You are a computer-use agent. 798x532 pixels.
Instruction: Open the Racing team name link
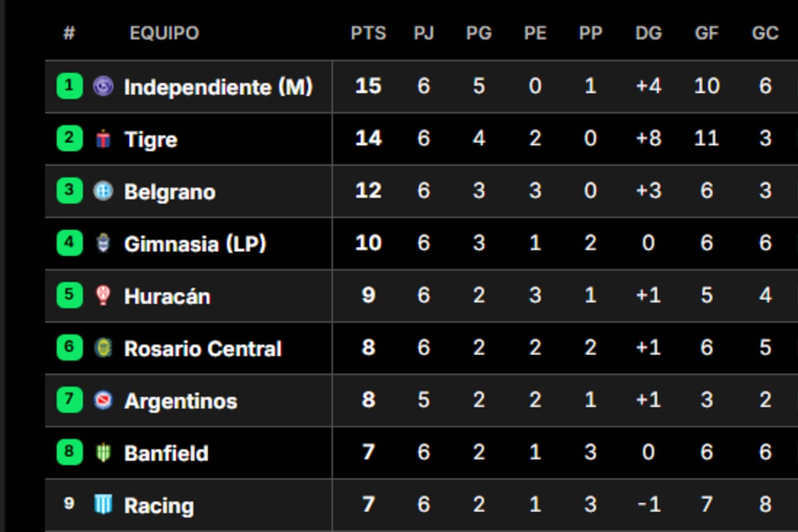click(159, 506)
